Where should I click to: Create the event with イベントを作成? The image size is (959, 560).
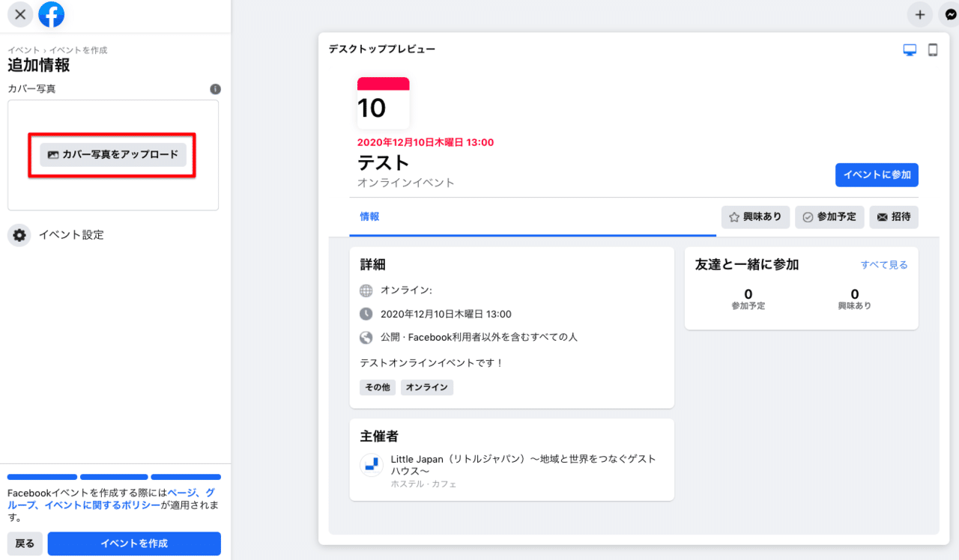coord(134,544)
